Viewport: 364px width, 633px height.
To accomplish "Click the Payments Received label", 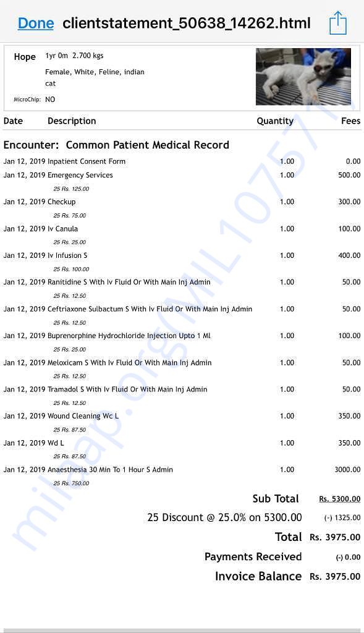I will point(253,557).
